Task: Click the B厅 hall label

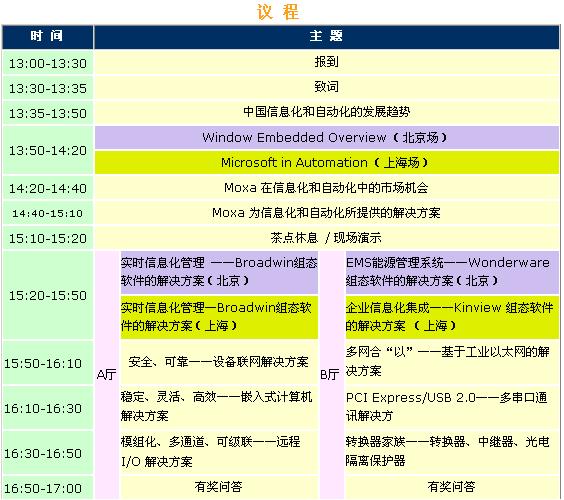Action: (x=330, y=375)
